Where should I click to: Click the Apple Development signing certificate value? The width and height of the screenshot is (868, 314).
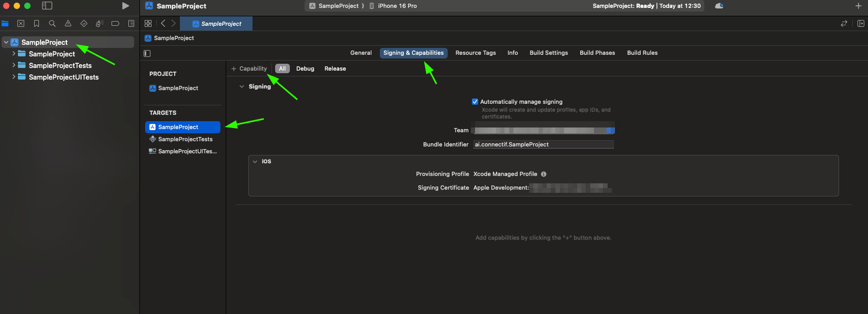pyautogui.click(x=542, y=188)
